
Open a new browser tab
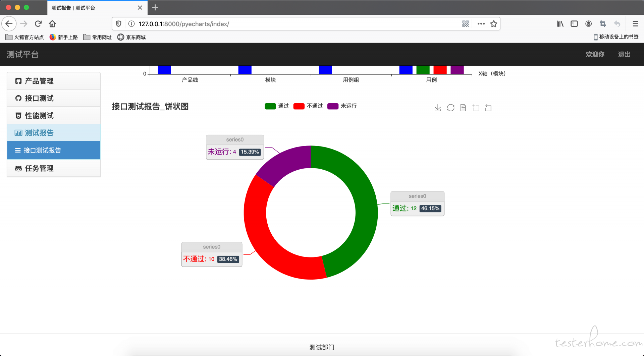[x=155, y=7]
